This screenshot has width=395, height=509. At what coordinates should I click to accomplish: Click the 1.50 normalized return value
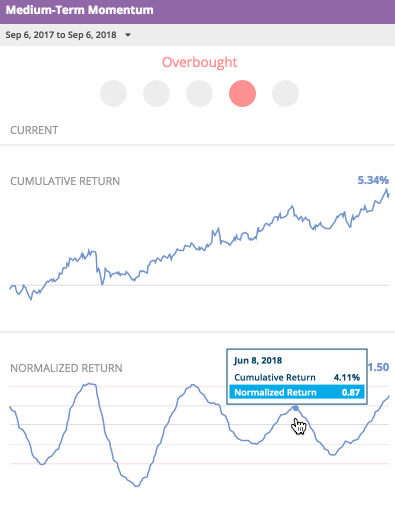378,367
